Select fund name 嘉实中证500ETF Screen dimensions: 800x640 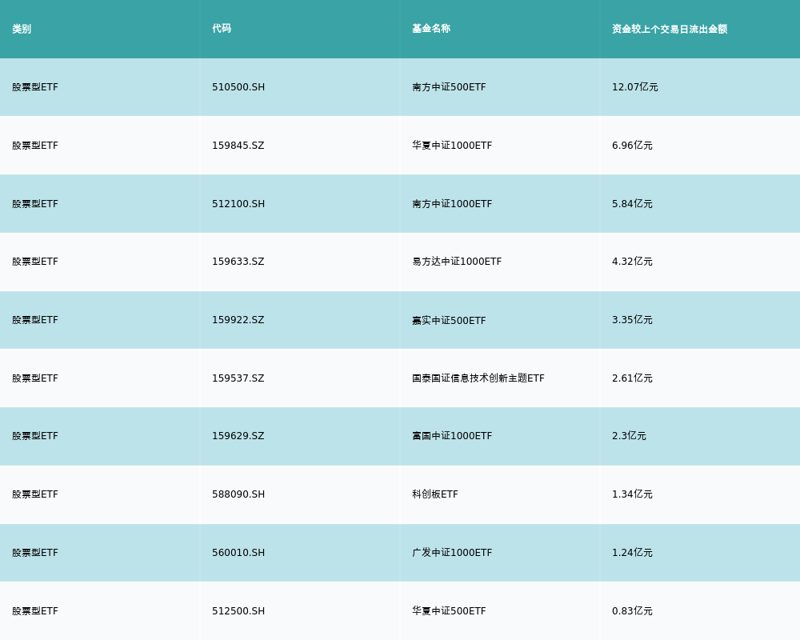coord(449,321)
